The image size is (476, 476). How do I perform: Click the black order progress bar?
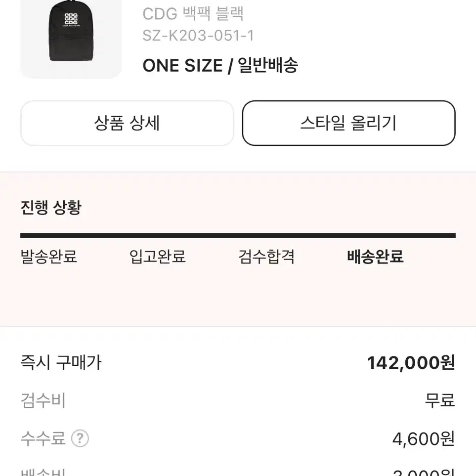pyautogui.click(x=238, y=236)
